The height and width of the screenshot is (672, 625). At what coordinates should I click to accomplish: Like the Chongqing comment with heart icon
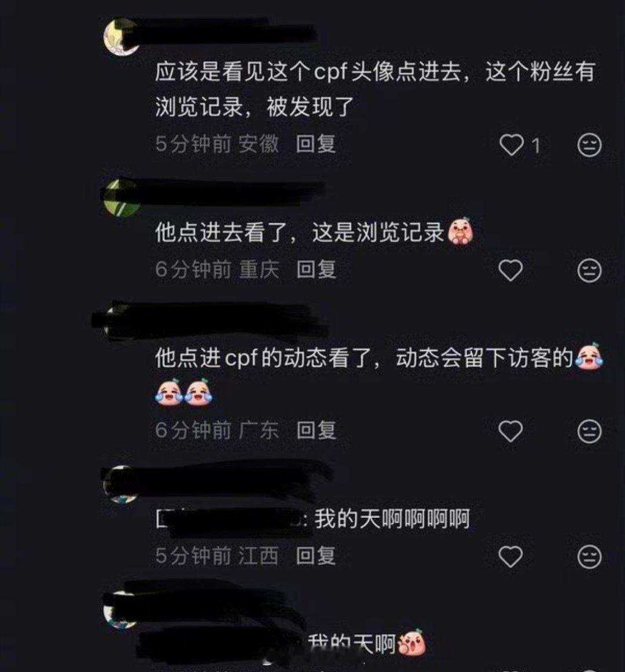tap(510, 270)
